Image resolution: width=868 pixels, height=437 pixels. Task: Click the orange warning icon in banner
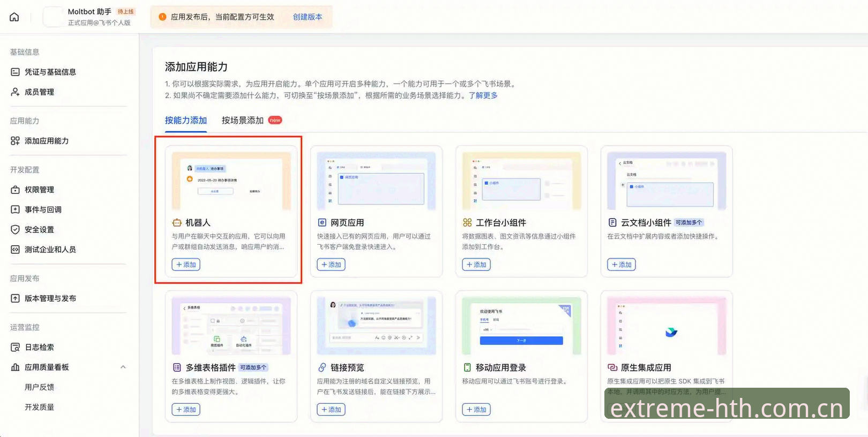point(162,17)
